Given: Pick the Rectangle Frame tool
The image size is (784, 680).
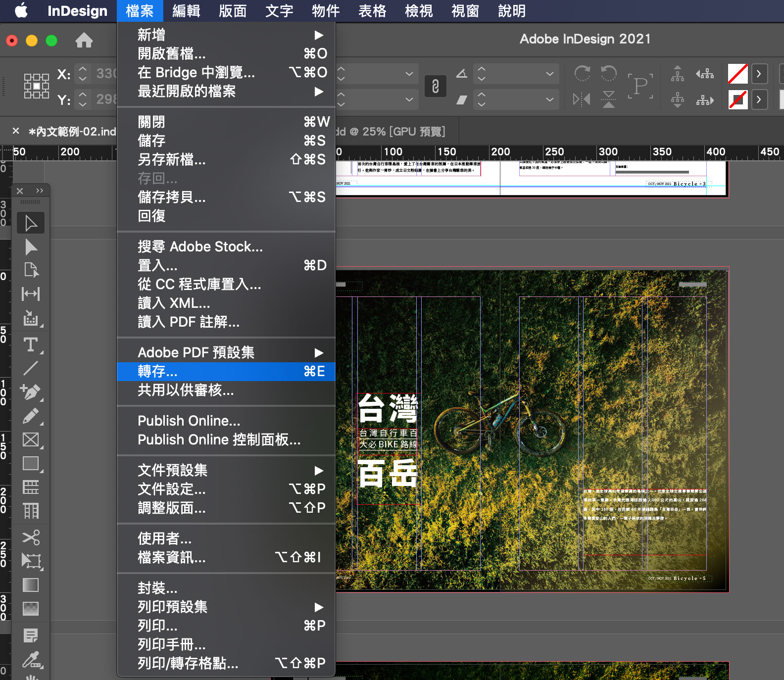Looking at the screenshot, I should point(31,439).
